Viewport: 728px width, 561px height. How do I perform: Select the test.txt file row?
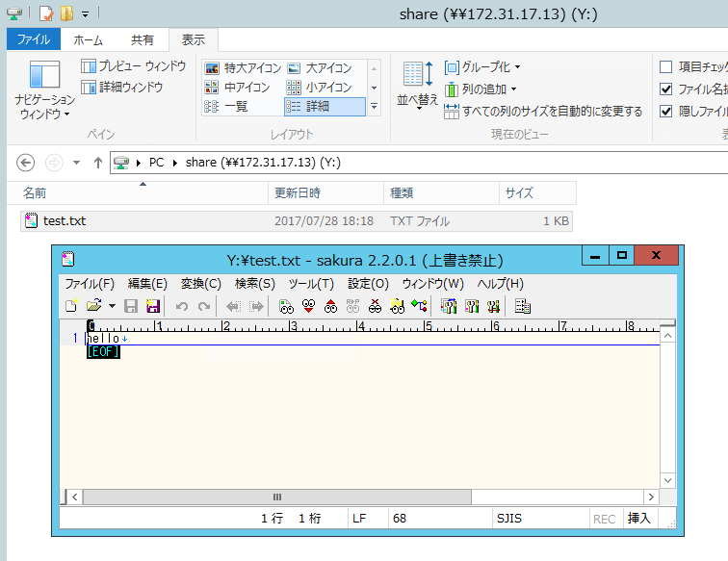297,221
